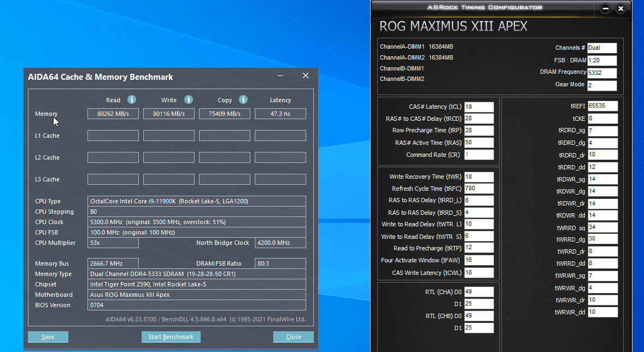Click the Read info icon in AIDA64
Screen dimensions: 644x352
pos(131,99)
